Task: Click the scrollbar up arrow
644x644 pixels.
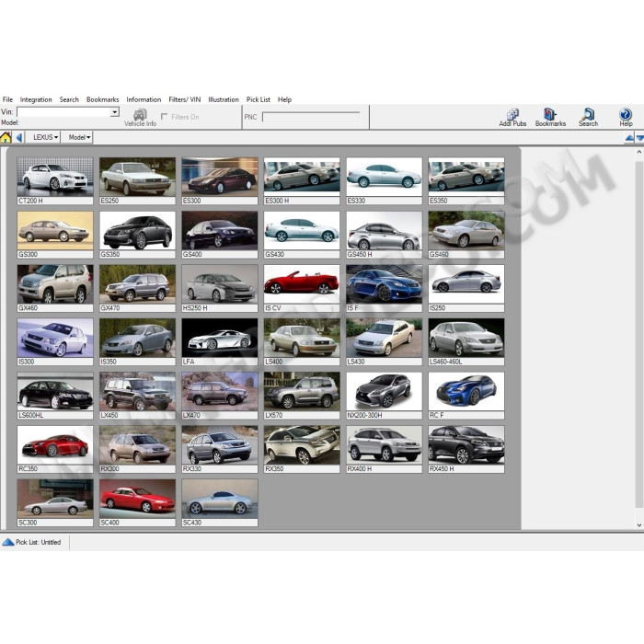Action: [x=639, y=152]
